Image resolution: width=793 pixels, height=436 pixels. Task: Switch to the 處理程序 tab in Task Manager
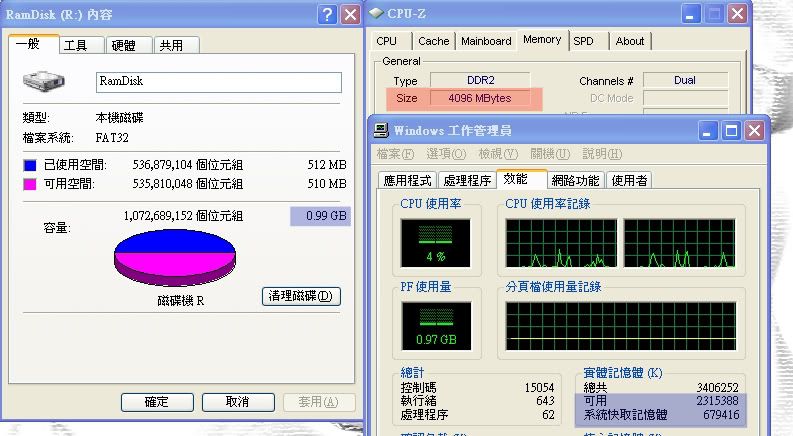[467, 180]
